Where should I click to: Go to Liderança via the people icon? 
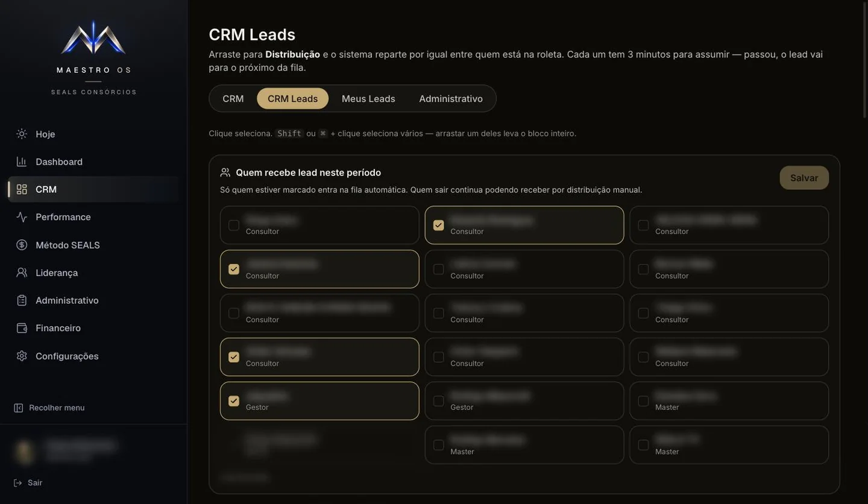[22, 272]
